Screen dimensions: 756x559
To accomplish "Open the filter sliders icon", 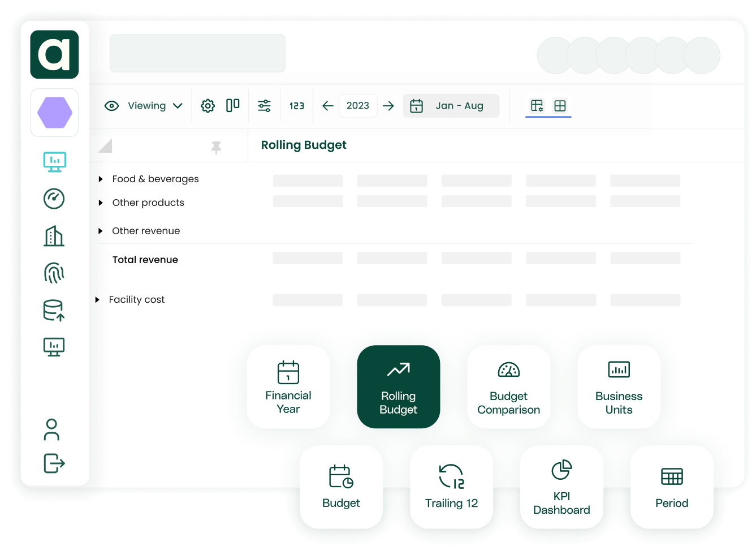I will click(x=264, y=106).
